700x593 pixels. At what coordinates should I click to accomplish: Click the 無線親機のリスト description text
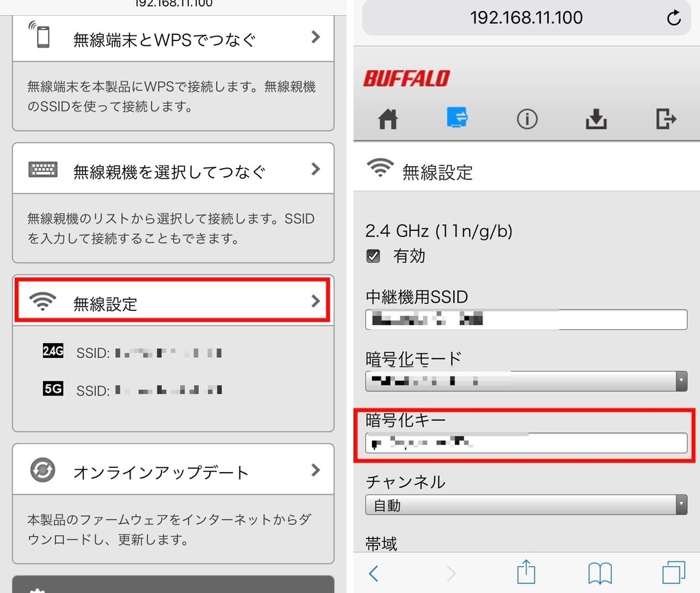[171, 228]
